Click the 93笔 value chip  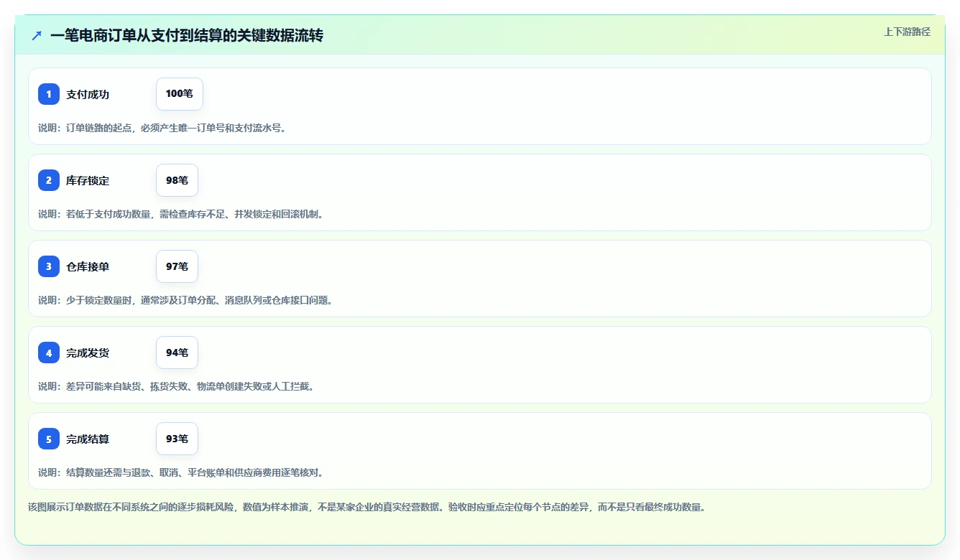(177, 439)
